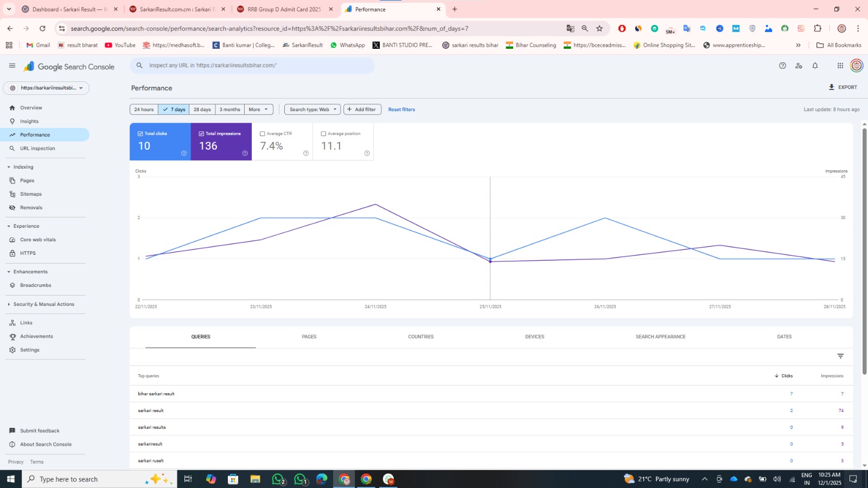Switch to the Pages tab

(x=309, y=337)
